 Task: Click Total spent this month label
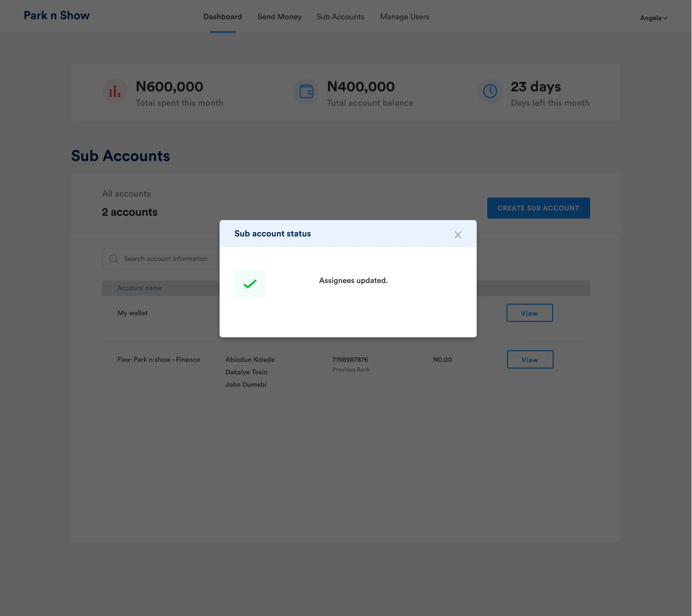pos(179,103)
